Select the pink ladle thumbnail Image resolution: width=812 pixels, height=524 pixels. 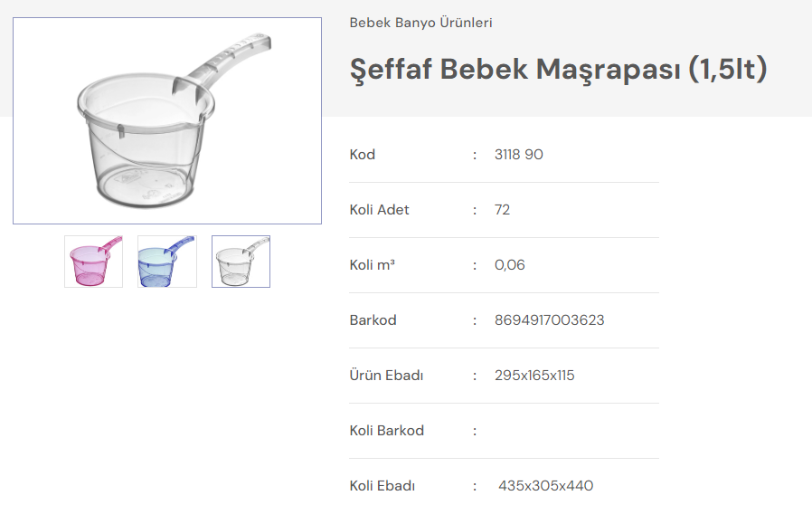point(93,262)
